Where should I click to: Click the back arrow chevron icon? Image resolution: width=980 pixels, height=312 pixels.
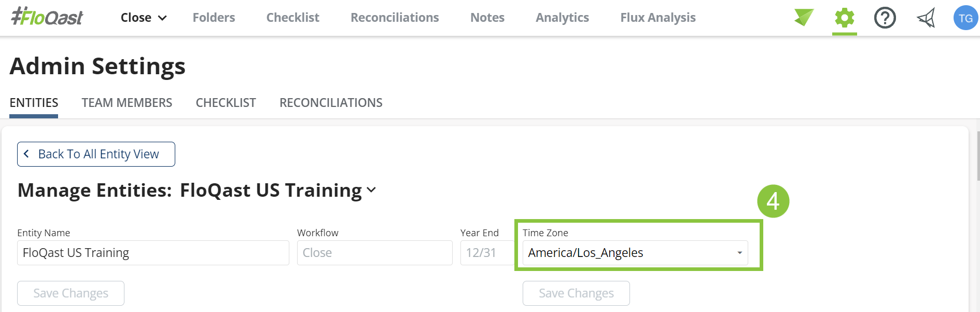(x=26, y=154)
